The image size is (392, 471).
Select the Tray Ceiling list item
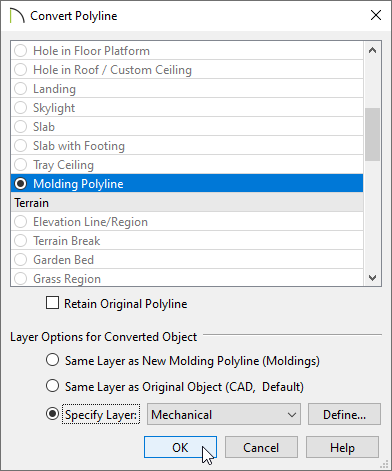point(187,164)
